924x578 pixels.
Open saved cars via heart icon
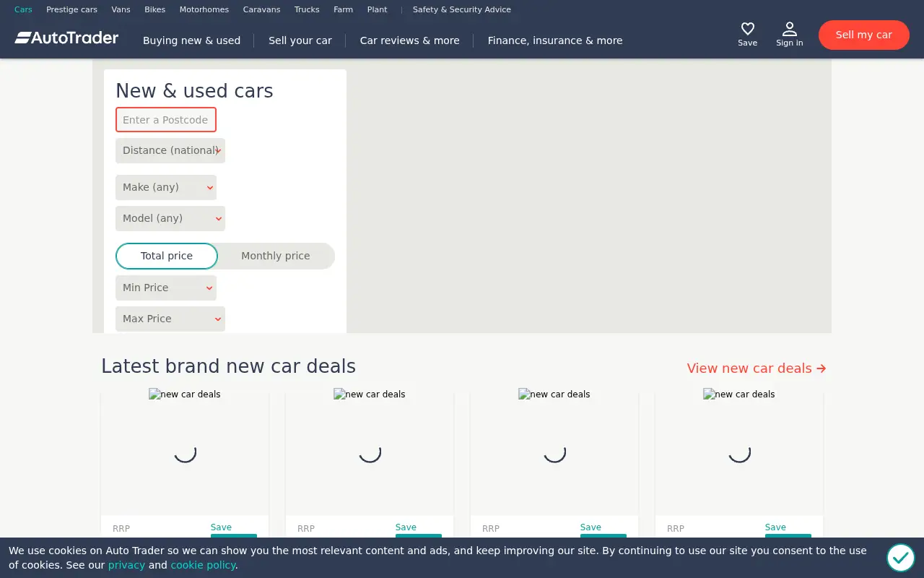coord(748,29)
